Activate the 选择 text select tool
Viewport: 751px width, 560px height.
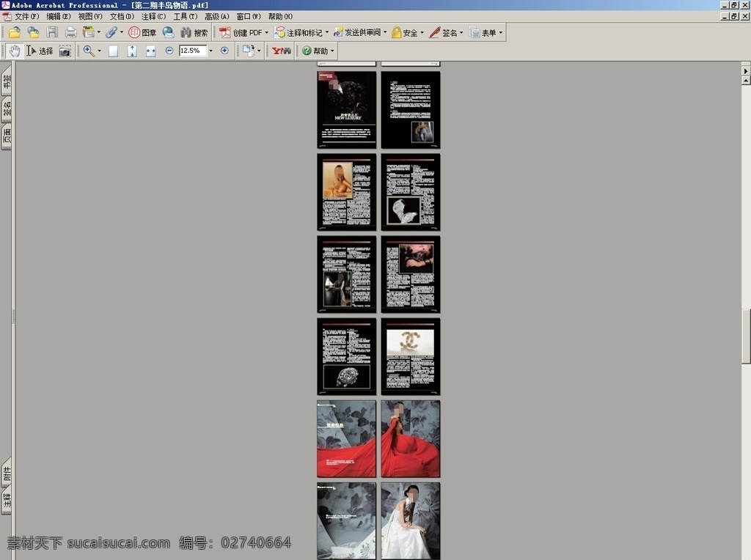tap(40, 51)
